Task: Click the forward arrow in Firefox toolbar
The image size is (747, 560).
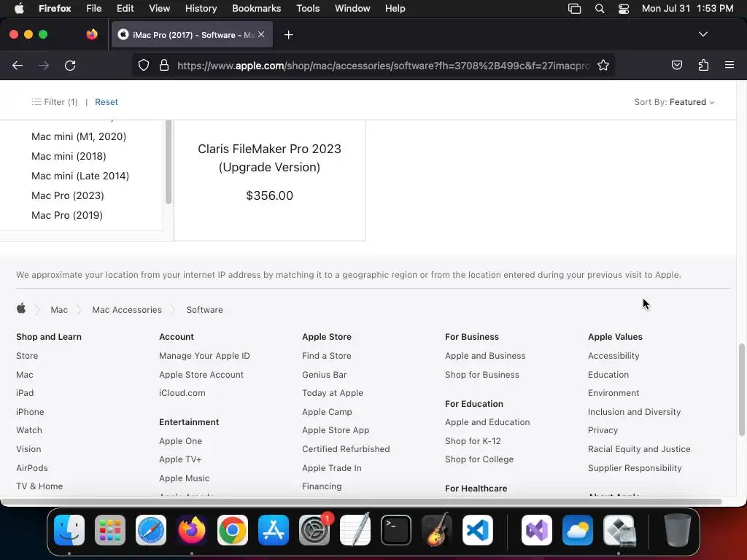Action: (x=44, y=66)
